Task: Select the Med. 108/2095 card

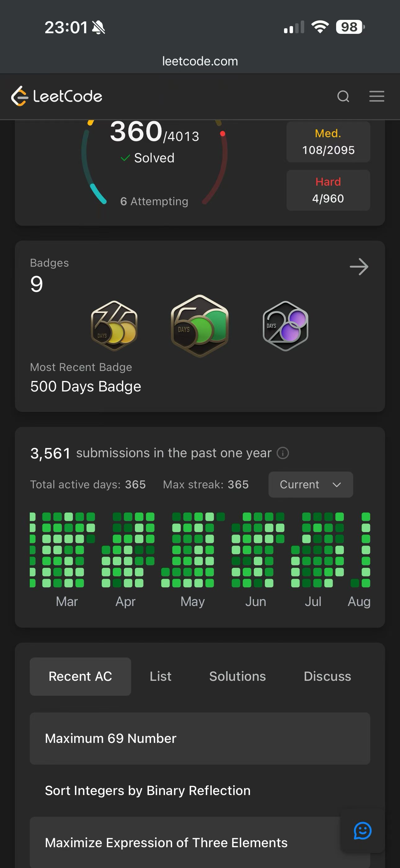Action: (x=328, y=142)
